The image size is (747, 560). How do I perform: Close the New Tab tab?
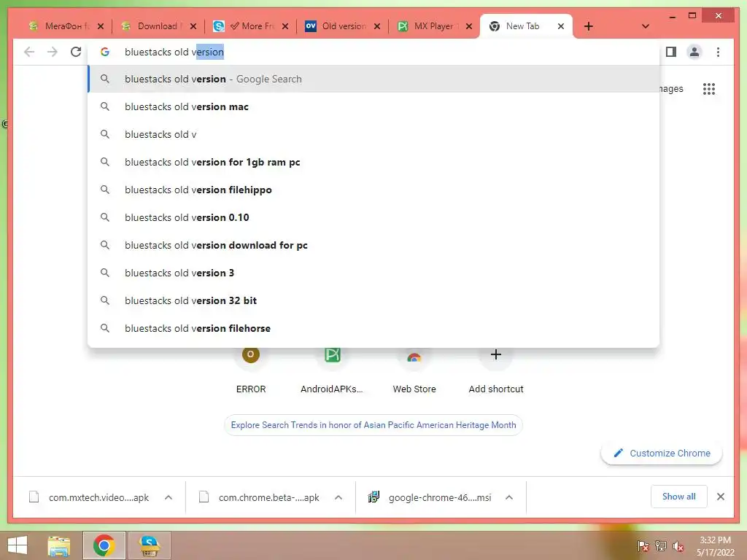[x=561, y=26]
